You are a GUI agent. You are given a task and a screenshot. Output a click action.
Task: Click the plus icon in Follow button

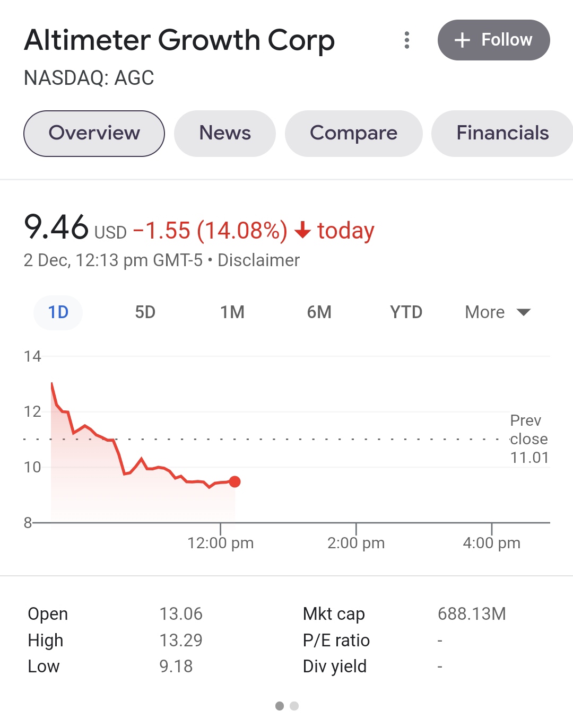click(462, 40)
